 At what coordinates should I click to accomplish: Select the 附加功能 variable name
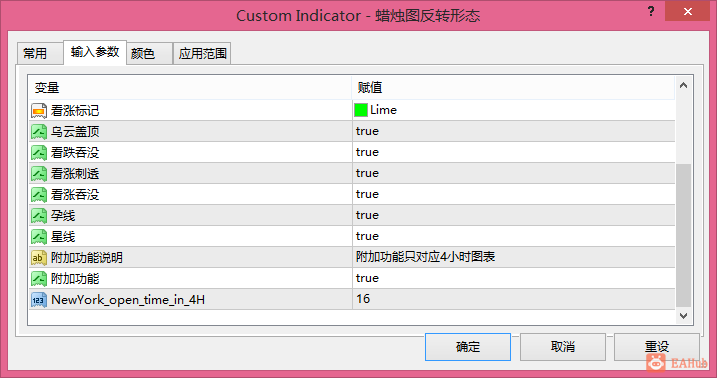click(x=75, y=279)
